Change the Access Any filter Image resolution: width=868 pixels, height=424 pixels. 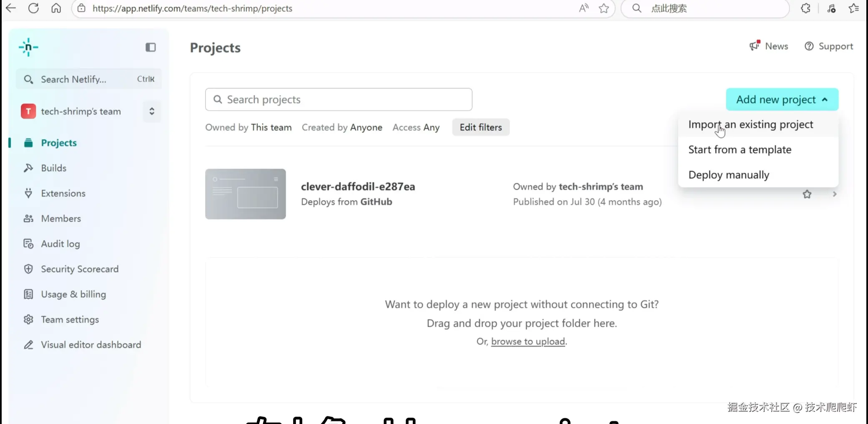[x=416, y=127]
